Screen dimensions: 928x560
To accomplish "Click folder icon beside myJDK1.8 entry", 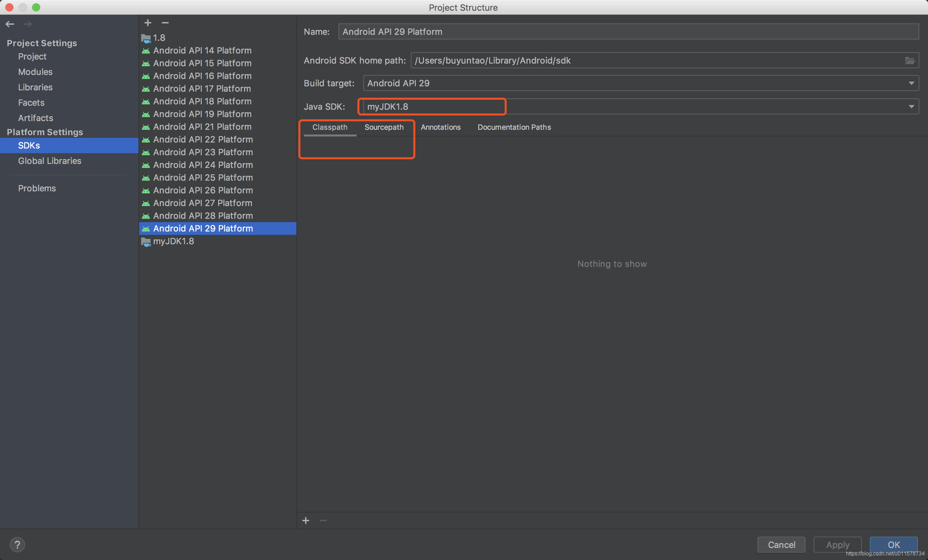I will pos(146,242).
